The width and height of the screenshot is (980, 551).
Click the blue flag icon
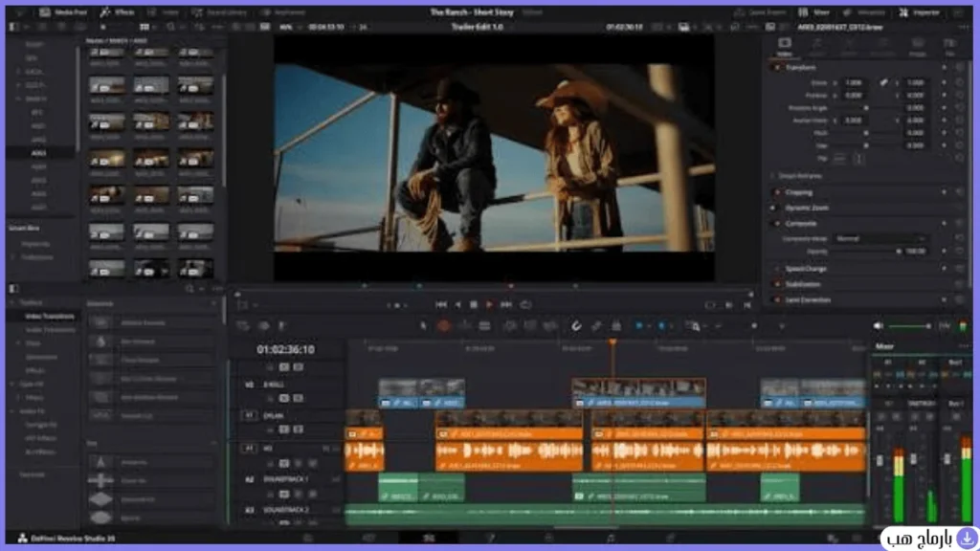coord(638,326)
